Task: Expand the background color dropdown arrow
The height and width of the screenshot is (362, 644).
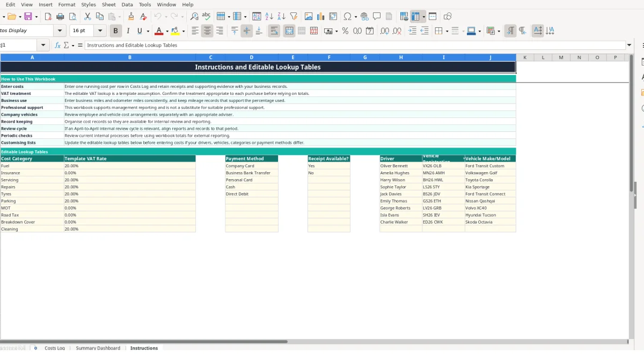Action: pos(479,31)
